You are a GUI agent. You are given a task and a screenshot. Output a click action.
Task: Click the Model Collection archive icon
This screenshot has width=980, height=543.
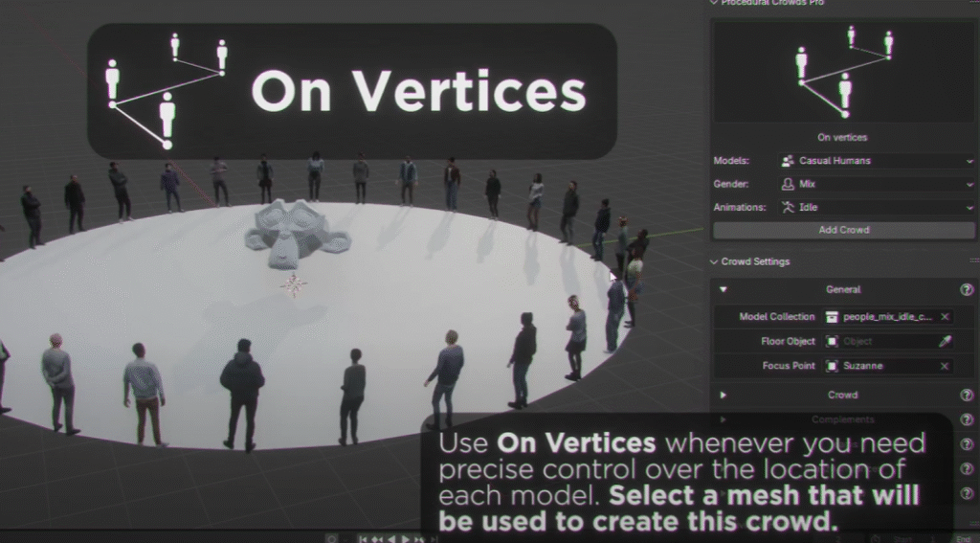833,316
